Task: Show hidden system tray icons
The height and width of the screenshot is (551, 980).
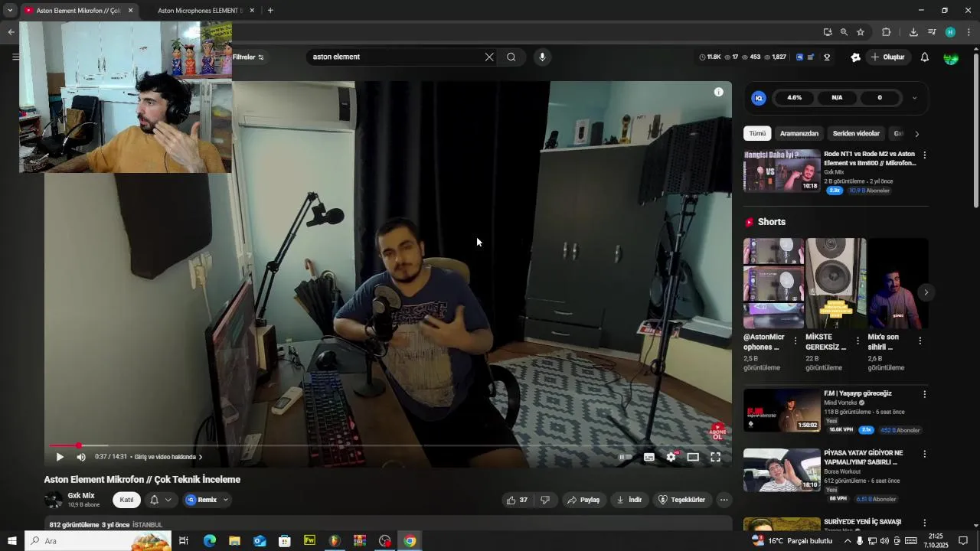Action: click(x=848, y=541)
